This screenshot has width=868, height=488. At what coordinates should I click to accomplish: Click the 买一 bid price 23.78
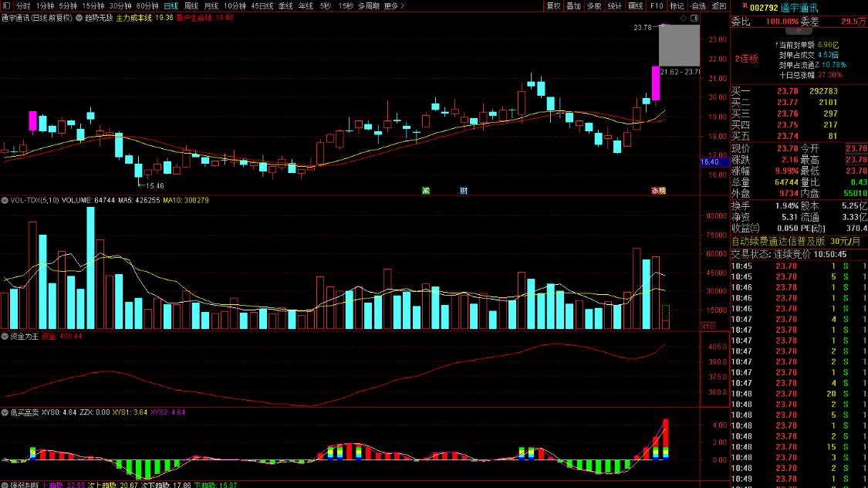(x=787, y=91)
